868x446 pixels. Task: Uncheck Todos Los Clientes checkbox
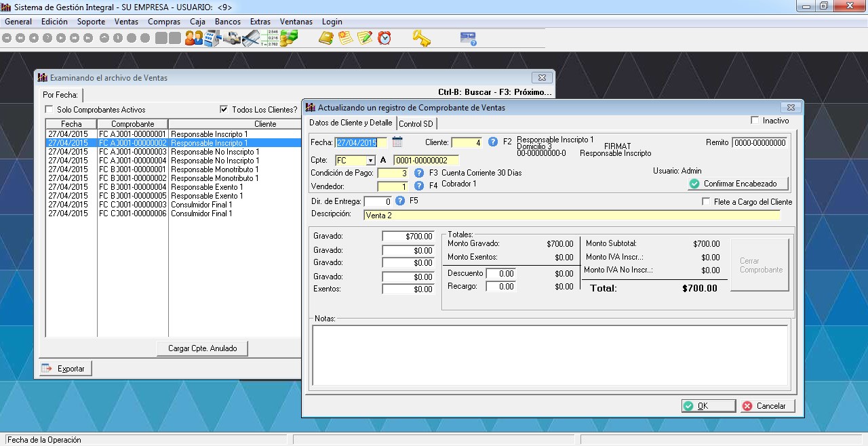tap(224, 110)
